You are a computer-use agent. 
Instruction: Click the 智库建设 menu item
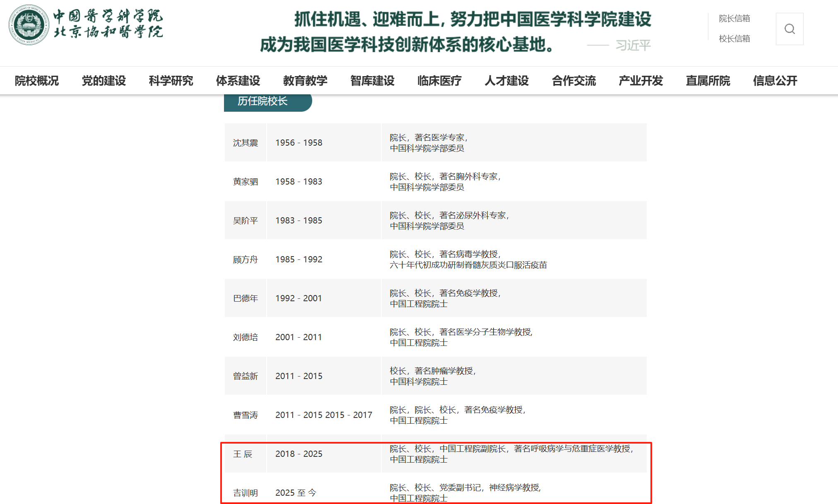point(372,81)
